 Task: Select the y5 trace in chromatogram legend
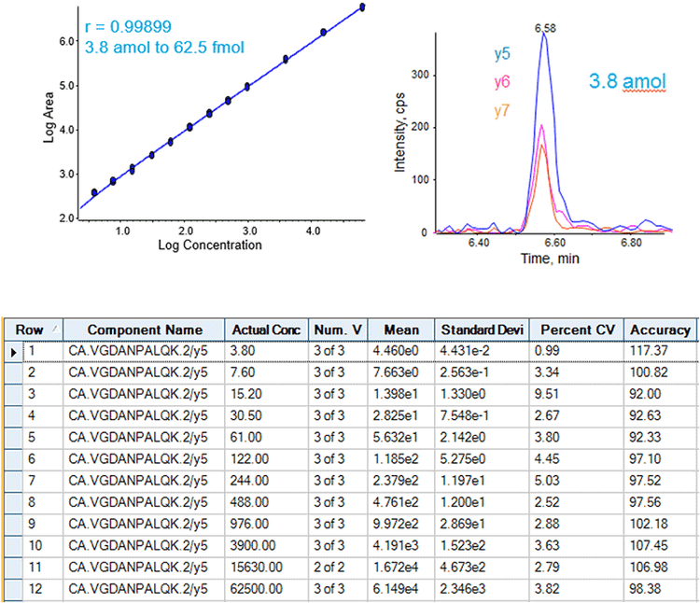pos(502,55)
